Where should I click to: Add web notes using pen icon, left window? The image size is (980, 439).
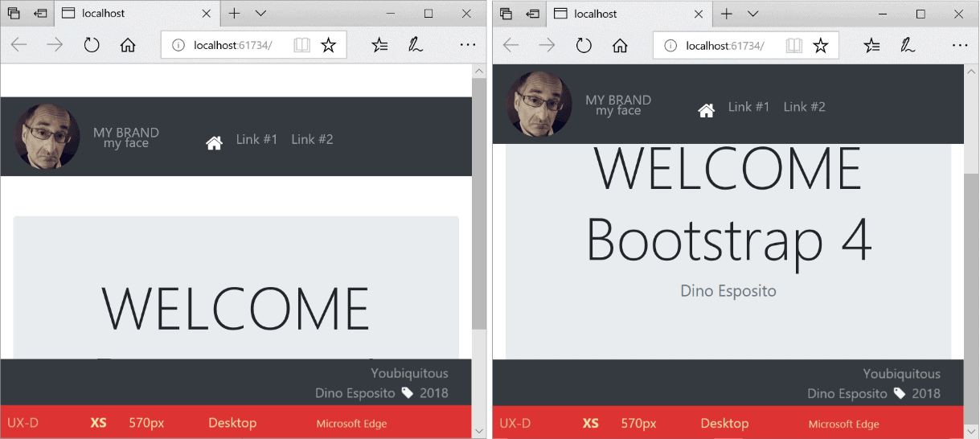pyautogui.click(x=416, y=45)
